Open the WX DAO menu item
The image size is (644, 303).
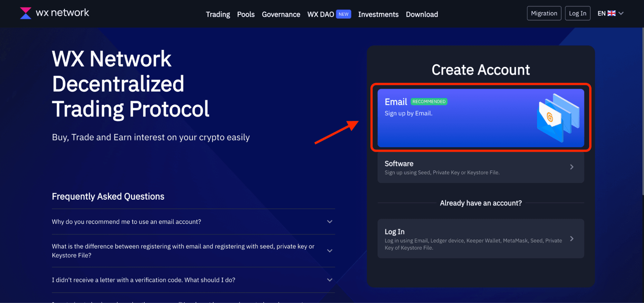point(321,15)
